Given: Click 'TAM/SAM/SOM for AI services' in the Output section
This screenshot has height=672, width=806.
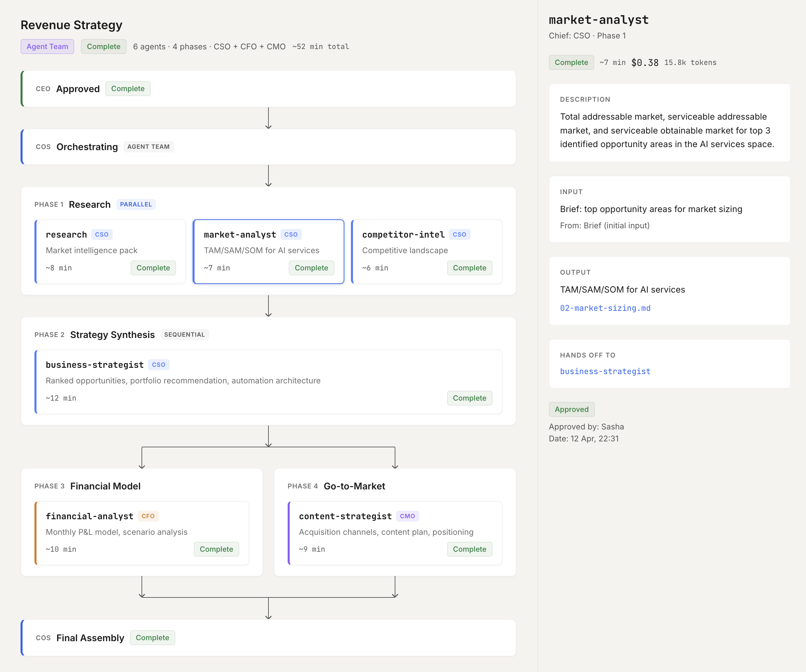Looking at the screenshot, I should (622, 290).
